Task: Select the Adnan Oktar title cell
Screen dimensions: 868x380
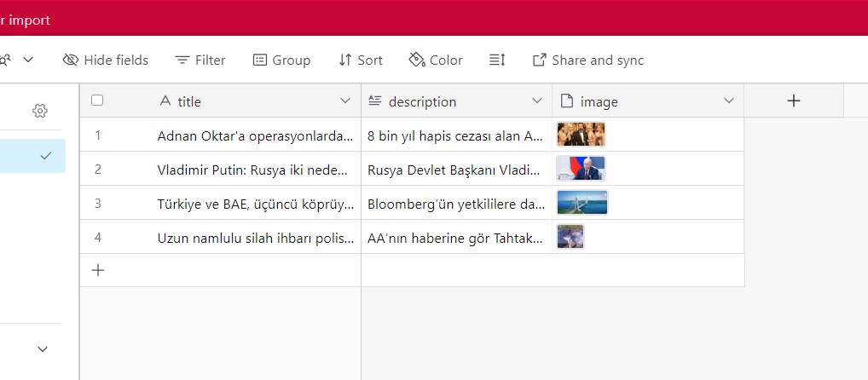Action: (254, 135)
